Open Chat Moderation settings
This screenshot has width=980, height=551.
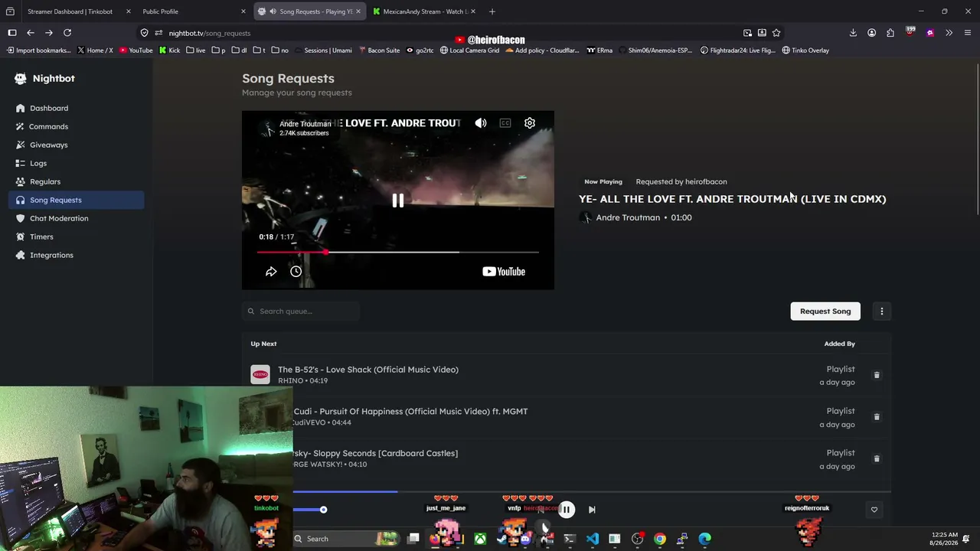coord(59,218)
